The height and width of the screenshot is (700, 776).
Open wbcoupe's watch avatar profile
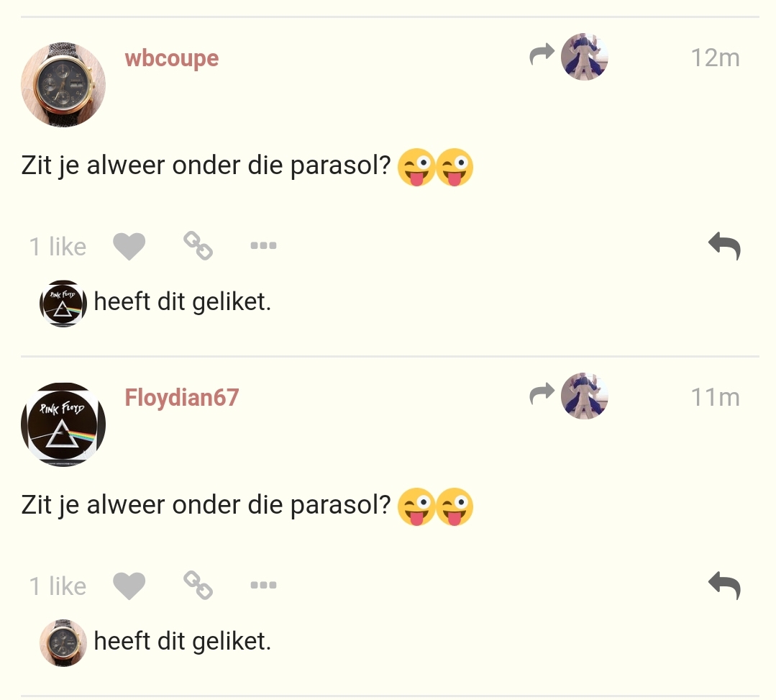point(63,85)
